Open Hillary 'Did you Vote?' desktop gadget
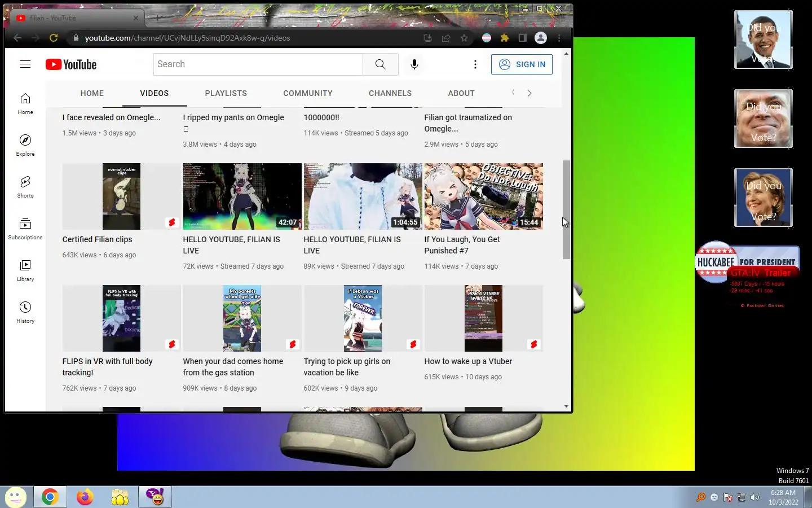The width and height of the screenshot is (812, 508). coord(764,198)
